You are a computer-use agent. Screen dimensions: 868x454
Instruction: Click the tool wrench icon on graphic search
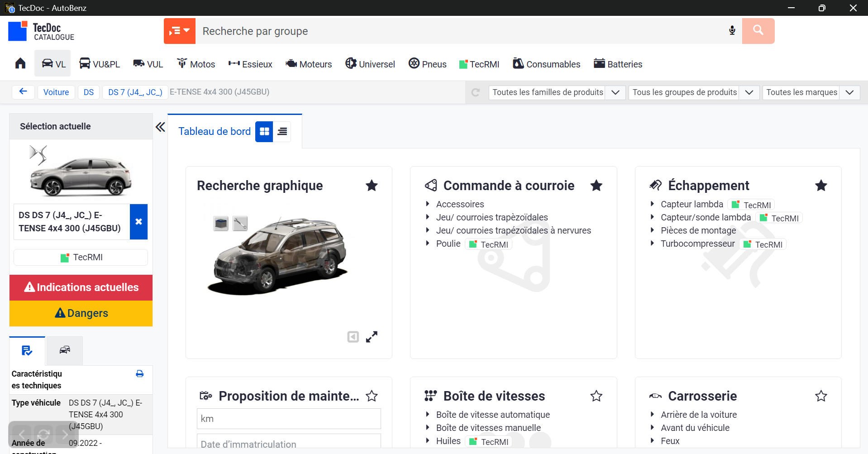pyautogui.click(x=240, y=223)
